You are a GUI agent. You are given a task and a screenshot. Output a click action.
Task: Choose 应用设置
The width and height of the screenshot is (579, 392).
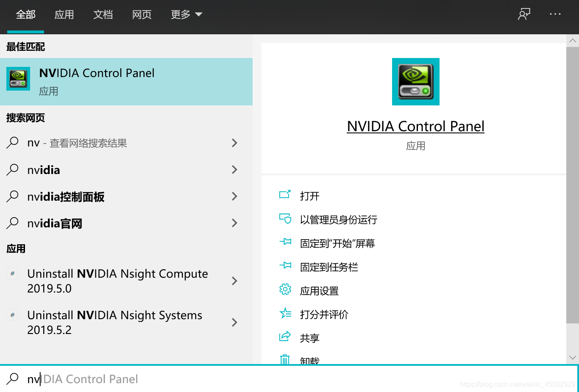pos(320,291)
